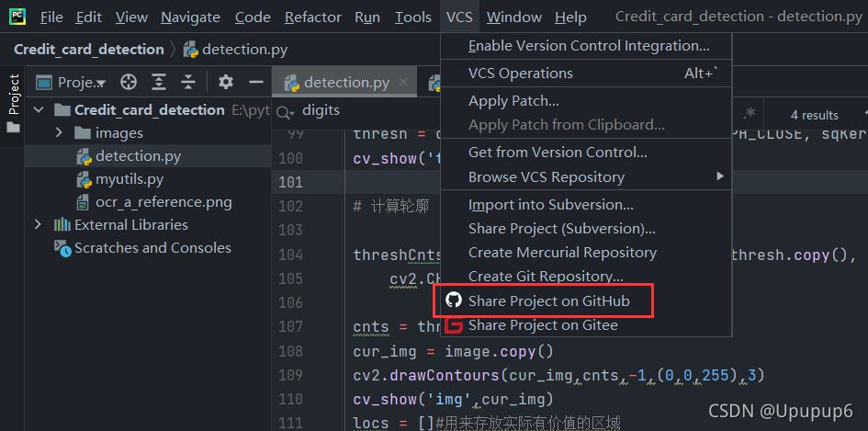Open Project panel settings gear
The image size is (868, 431).
pos(226,82)
